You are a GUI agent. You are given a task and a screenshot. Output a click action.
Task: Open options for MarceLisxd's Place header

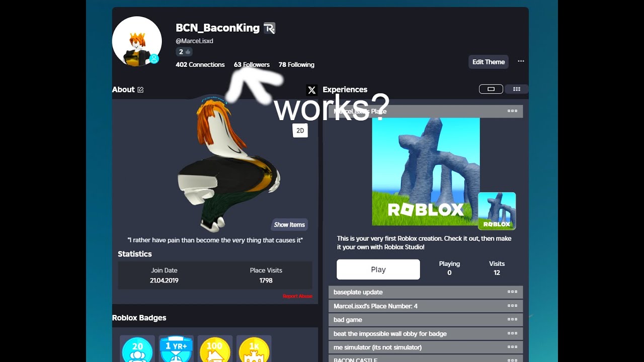(512, 111)
